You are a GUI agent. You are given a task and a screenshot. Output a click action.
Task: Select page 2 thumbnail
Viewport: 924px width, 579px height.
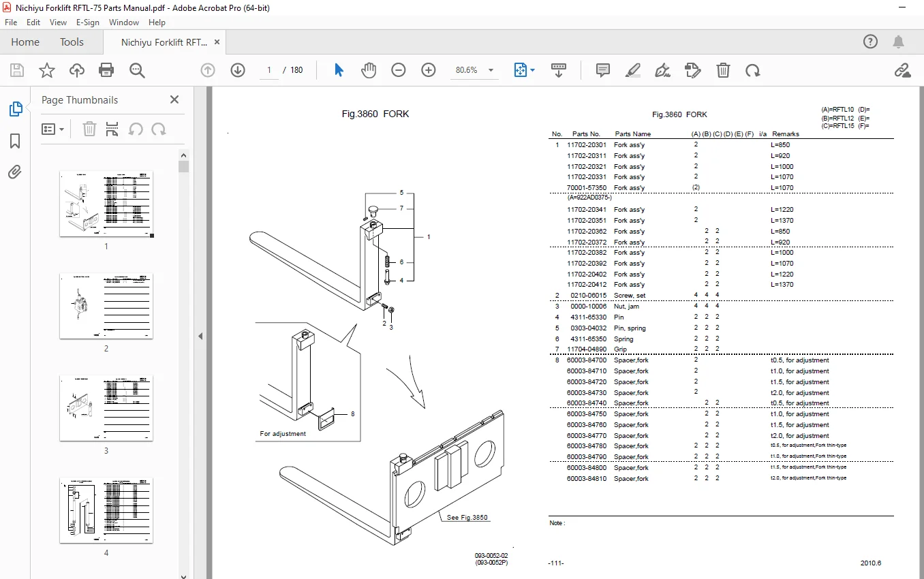[x=106, y=306]
